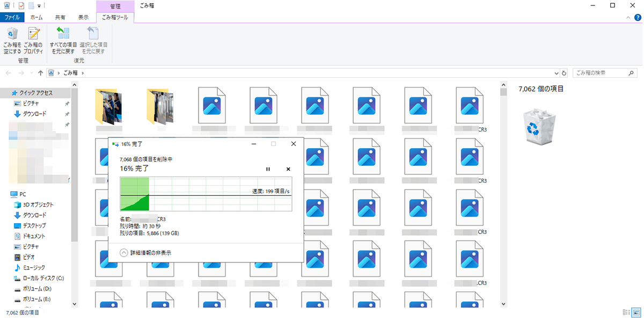This screenshot has width=644, height=322.
Task: Open the address bar history dropdown
Action: [x=555, y=72]
